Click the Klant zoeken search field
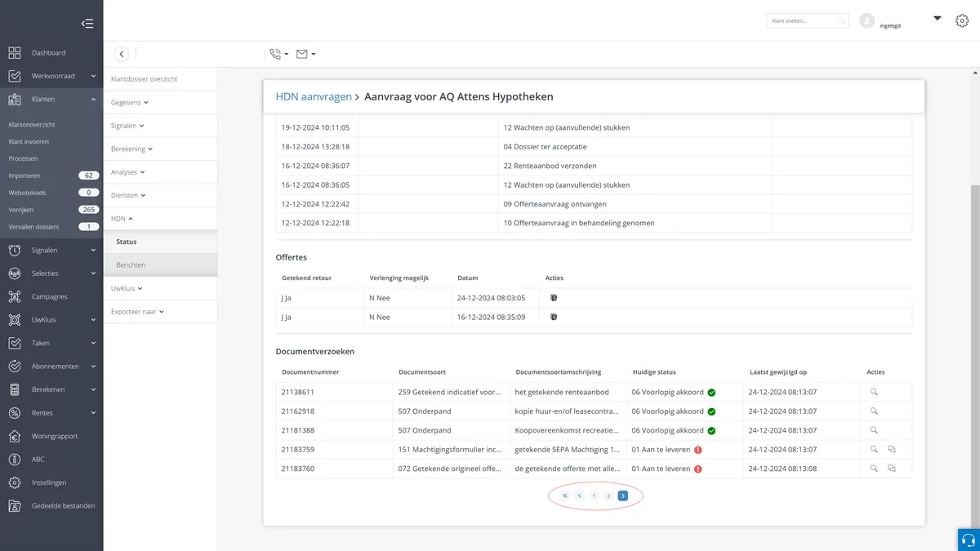The width and height of the screenshot is (980, 551). [x=807, y=21]
